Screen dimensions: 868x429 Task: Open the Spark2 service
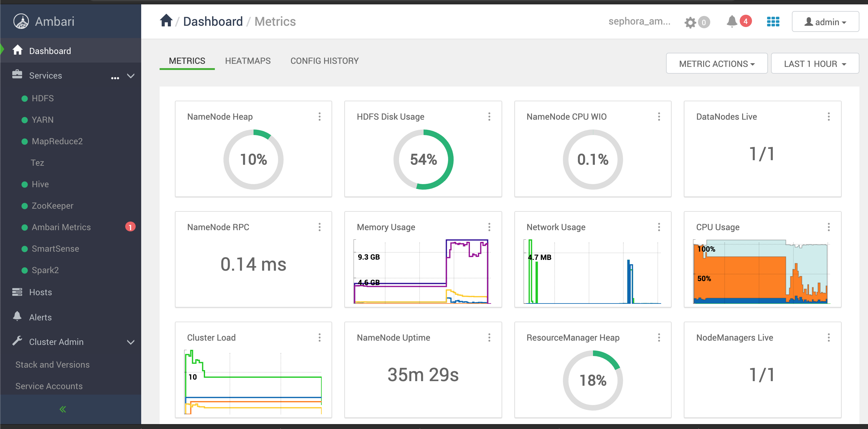point(45,270)
